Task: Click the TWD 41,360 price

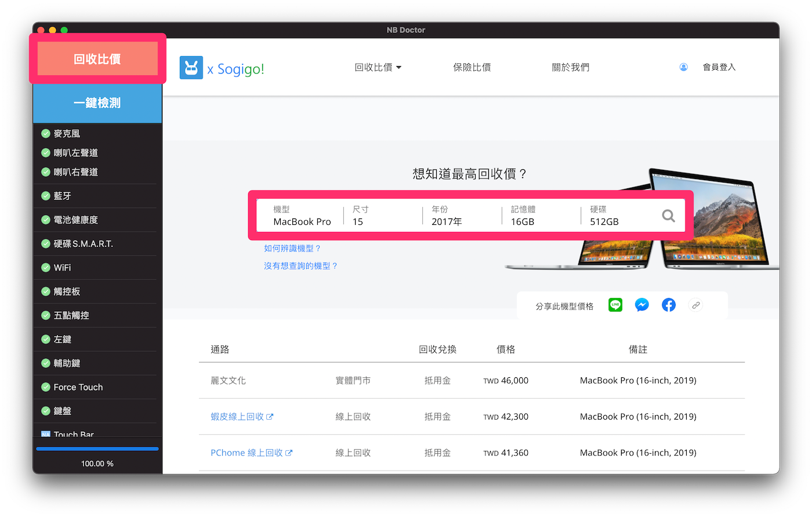Action: pos(506,453)
